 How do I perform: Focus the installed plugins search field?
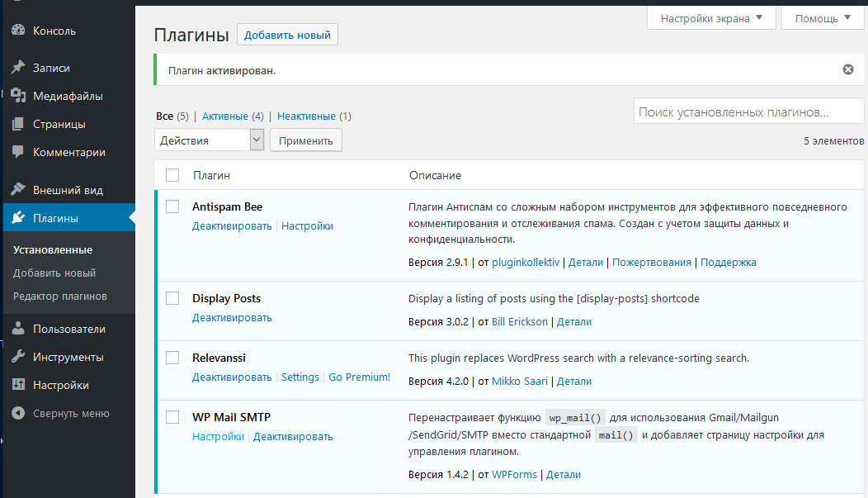748,112
